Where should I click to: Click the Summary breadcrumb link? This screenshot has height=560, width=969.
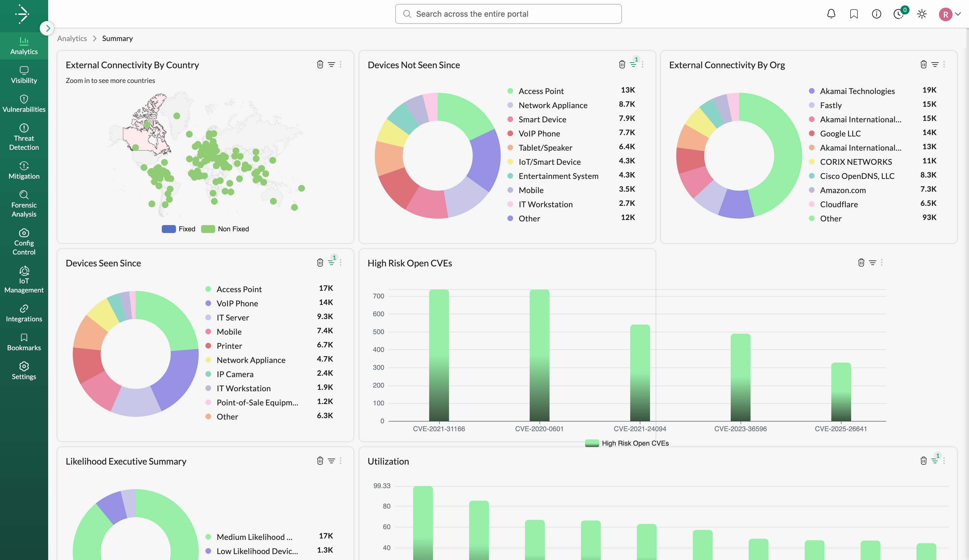click(x=117, y=38)
